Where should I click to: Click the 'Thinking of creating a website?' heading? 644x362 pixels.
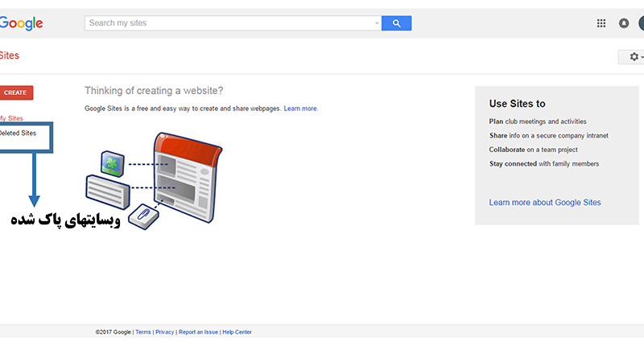154,91
